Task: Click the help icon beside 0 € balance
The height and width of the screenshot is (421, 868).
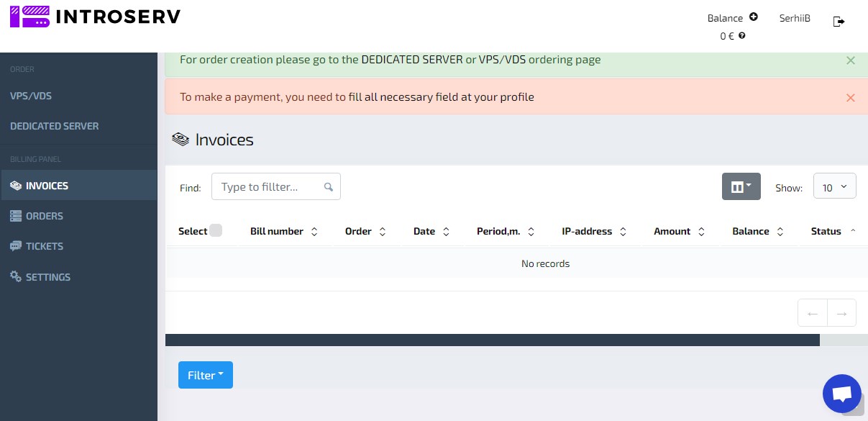Action: pos(741,35)
